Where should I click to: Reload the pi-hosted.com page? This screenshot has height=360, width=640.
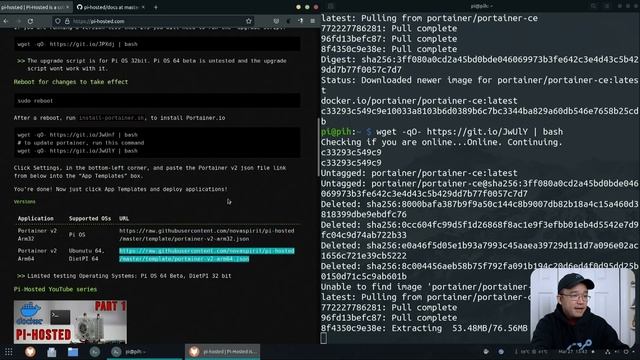[x=31, y=21]
